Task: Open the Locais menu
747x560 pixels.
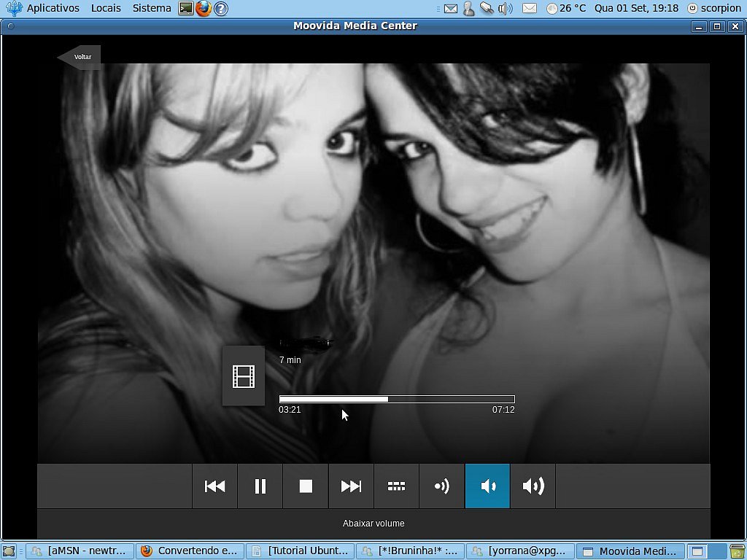Action: pos(106,8)
